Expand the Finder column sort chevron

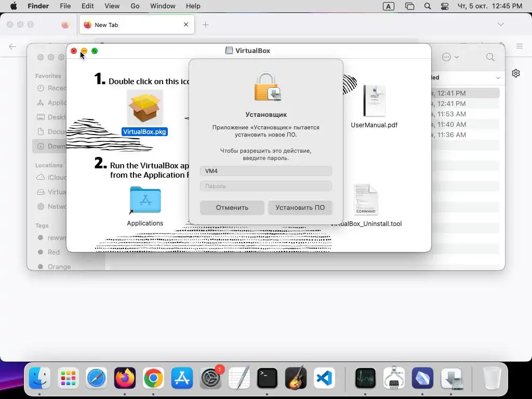coord(498,78)
